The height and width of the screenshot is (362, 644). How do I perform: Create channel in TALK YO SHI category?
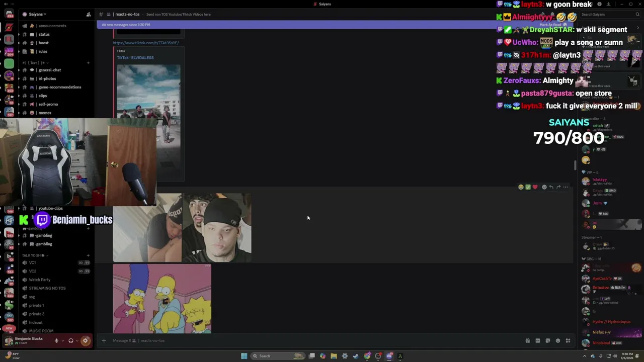pos(88,255)
